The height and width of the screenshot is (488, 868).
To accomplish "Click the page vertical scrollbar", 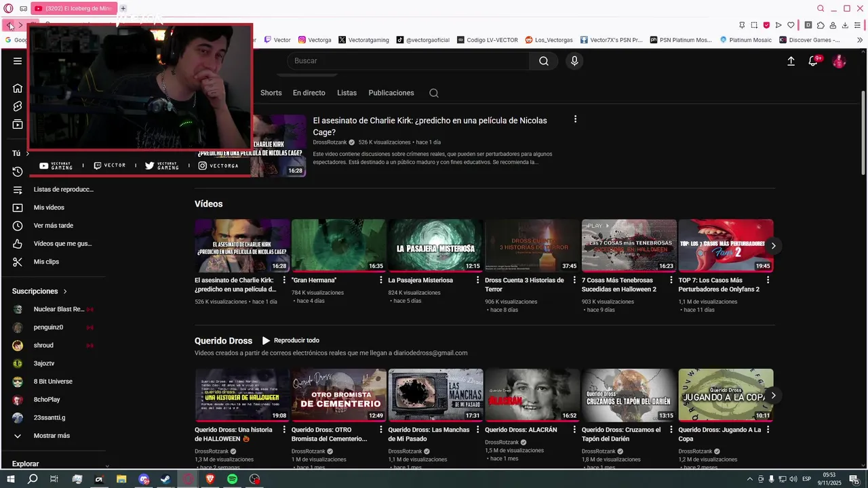I will pyautogui.click(x=863, y=132).
